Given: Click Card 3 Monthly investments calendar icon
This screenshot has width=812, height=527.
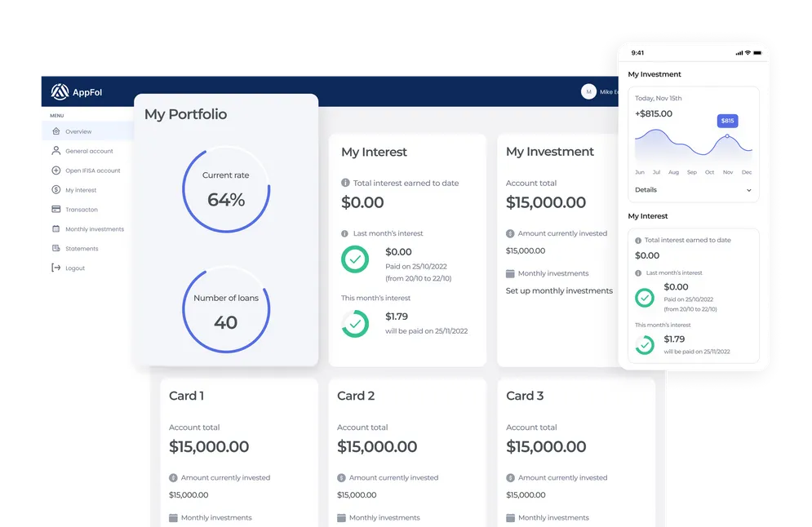Looking at the screenshot, I should [x=511, y=518].
